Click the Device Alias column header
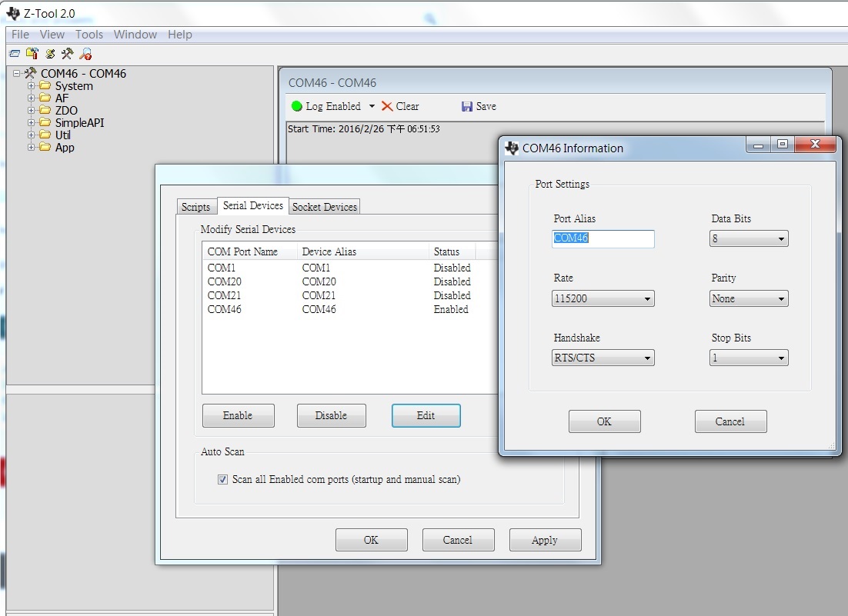 coord(363,251)
